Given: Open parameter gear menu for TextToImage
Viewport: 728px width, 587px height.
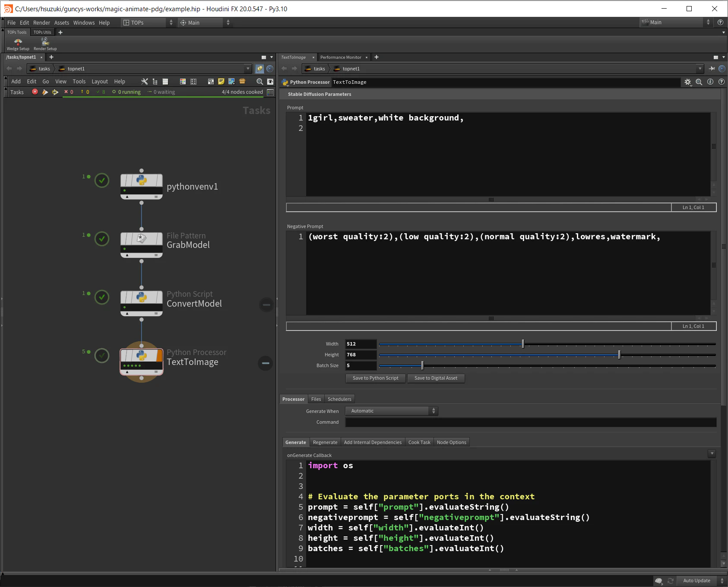Looking at the screenshot, I should tap(688, 82).
